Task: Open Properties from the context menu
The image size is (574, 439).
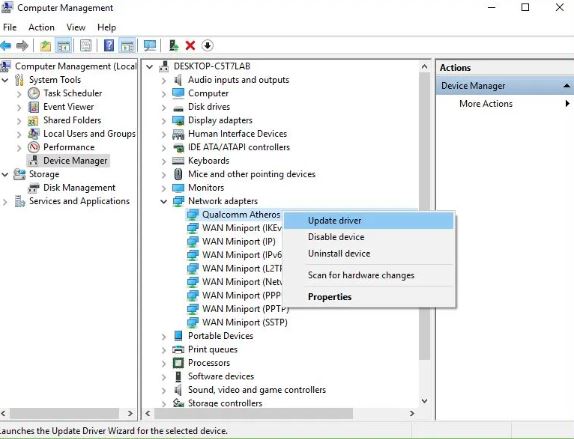Action: pos(369,297)
